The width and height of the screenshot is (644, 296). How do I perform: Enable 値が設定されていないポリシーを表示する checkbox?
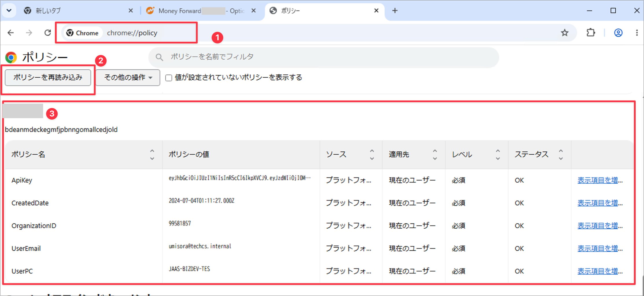(x=169, y=78)
